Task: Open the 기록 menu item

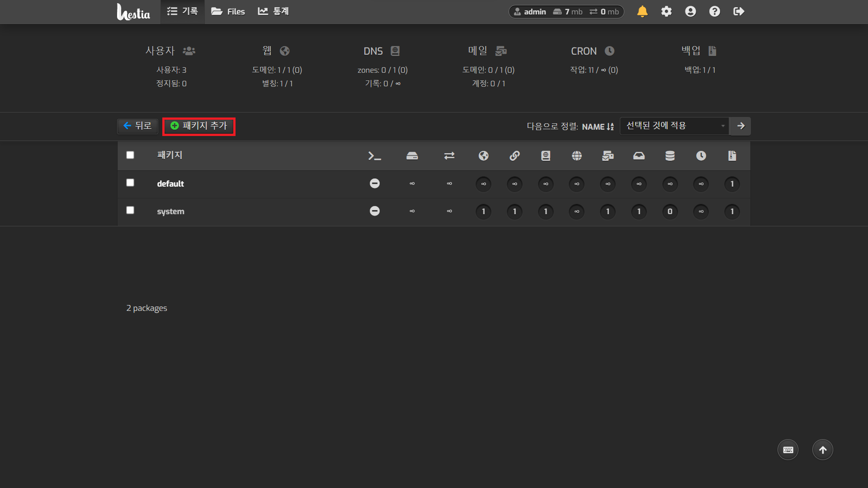Action: point(183,11)
